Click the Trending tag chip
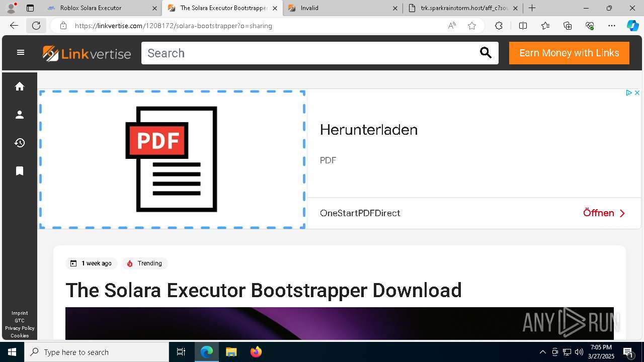This screenshot has height=362, width=644. (x=144, y=263)
